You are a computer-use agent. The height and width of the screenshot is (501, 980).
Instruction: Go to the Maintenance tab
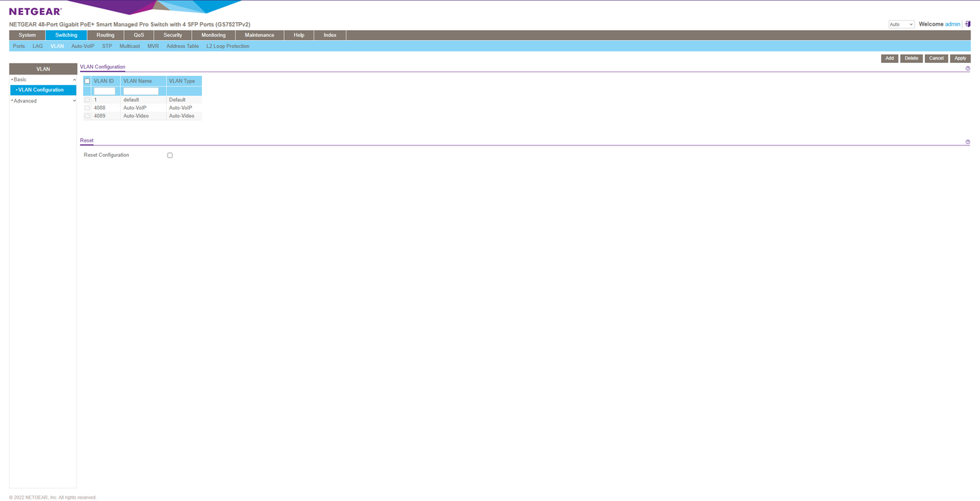259,35
